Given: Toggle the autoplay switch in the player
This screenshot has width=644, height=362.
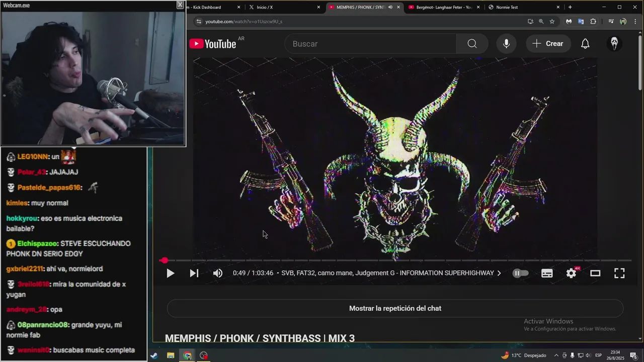Looking at the screenshot, I should coord(520,273).
